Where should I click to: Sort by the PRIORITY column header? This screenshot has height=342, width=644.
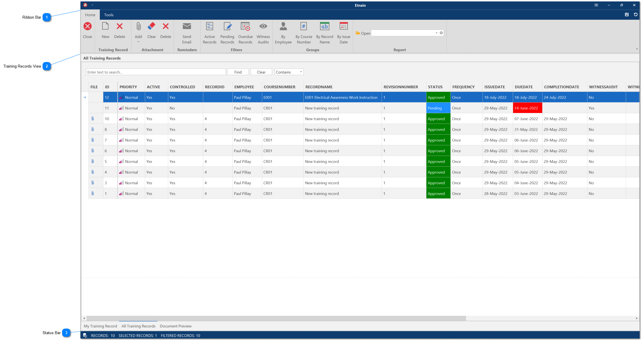pos(131,87)
